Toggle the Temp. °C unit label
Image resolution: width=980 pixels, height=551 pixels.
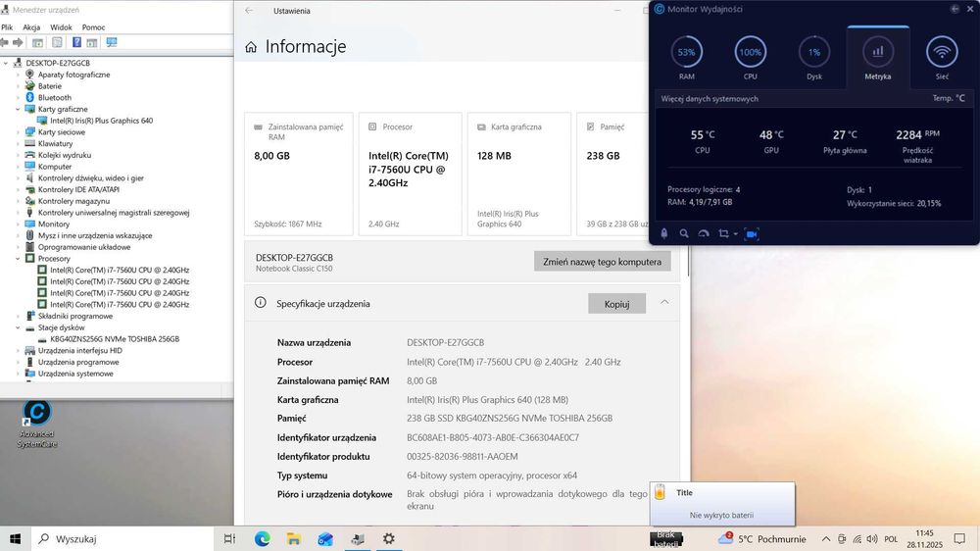(948, 98)
